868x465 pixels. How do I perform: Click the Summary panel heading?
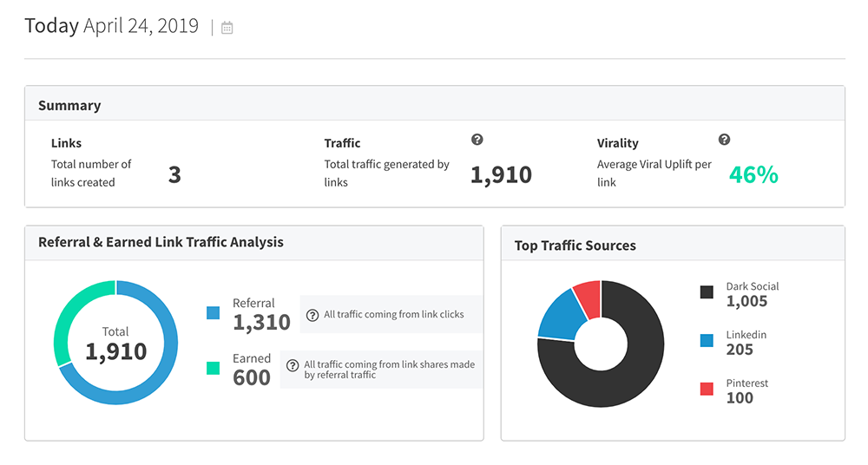(x=69, y=106)
